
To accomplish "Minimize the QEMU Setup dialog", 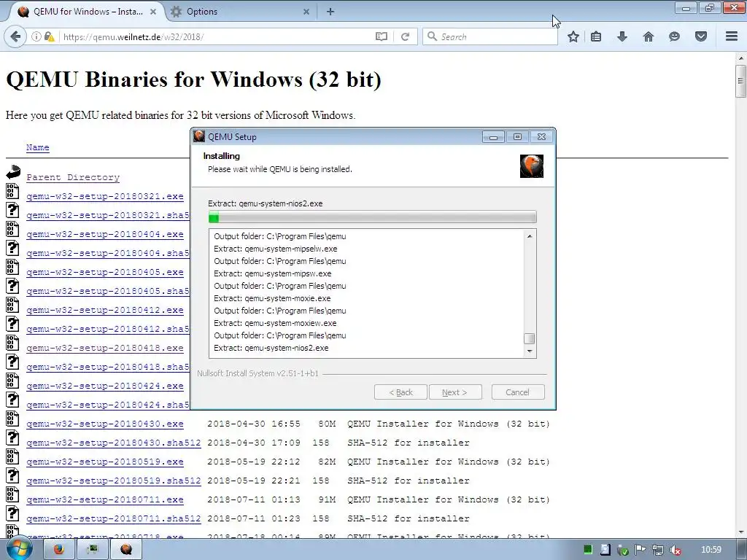I will click(493, 137).
